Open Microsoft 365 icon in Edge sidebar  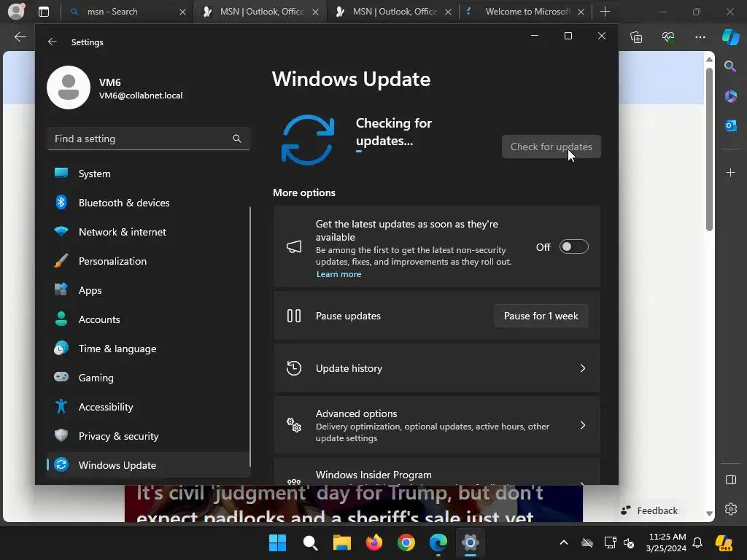pyautogui.click(x=730, y=96)
